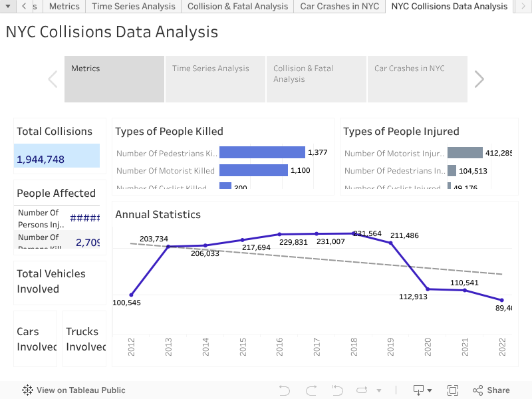
Task: Select the Metrics navigation button
Action: pyautogui.click(x=114, y=78)
